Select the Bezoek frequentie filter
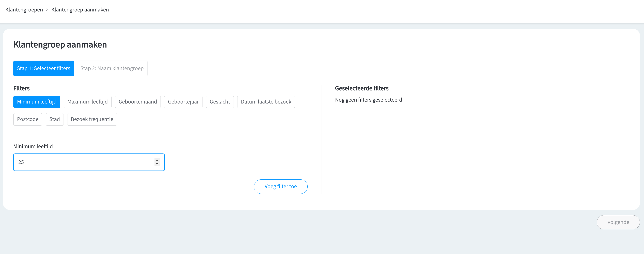This screenshot has width=644, height=254. tap(92, 119)
